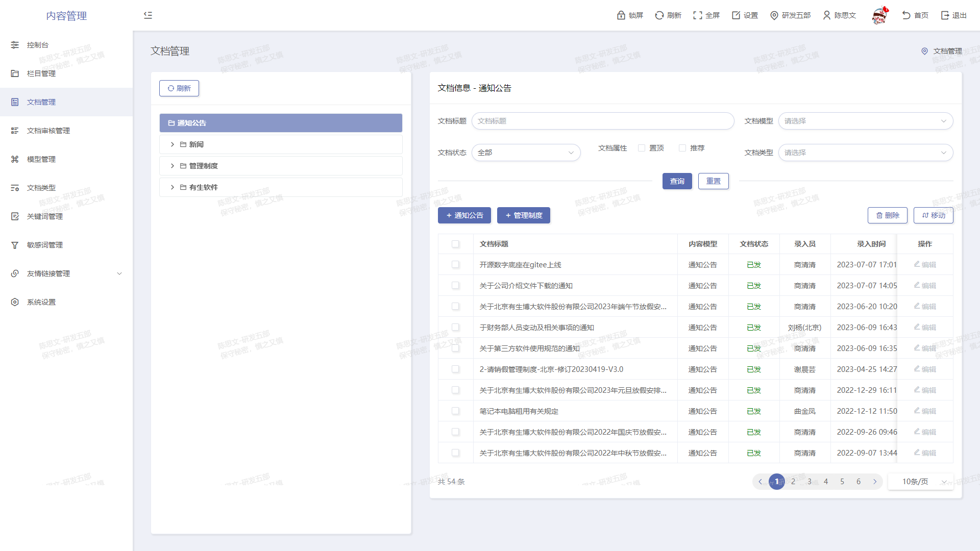Click the 查询 button
This screenshot has height=551, width=980.
tap(677, 181)
